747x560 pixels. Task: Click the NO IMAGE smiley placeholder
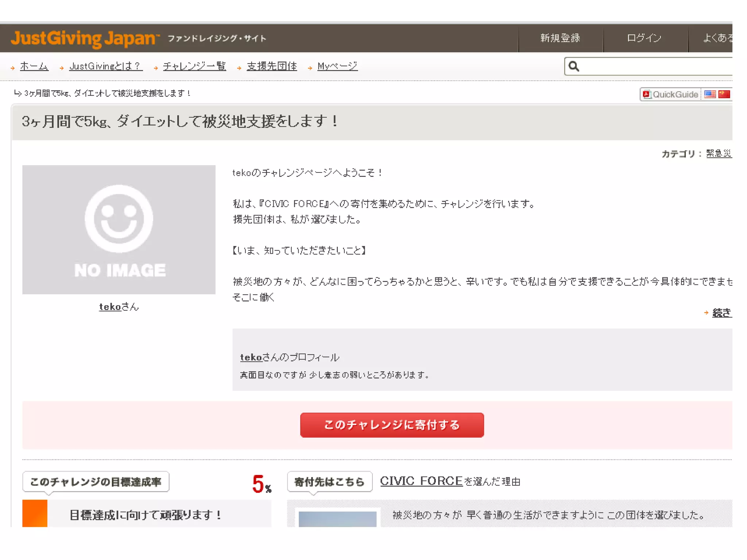click(119, 229)
